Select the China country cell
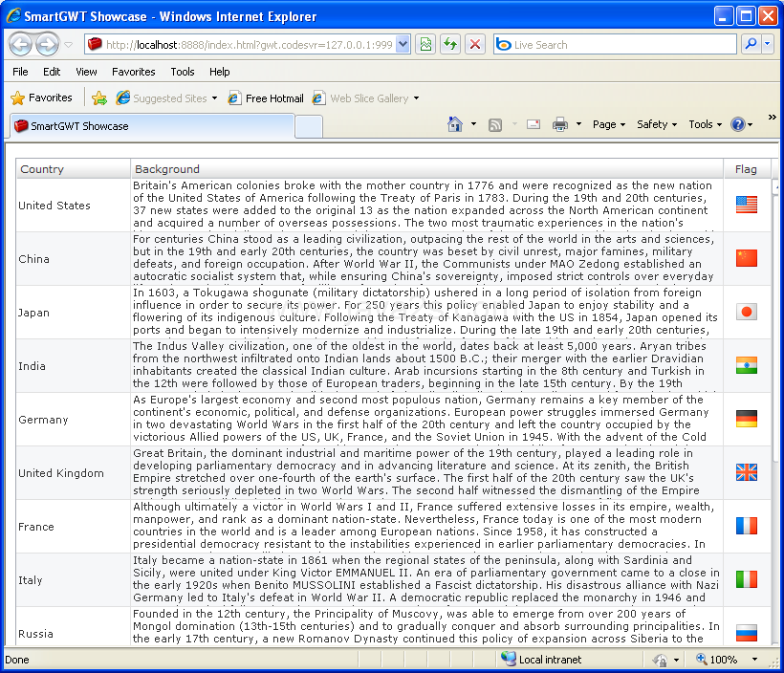The width and height of the screenshot is (784, 673). [73, 259]
